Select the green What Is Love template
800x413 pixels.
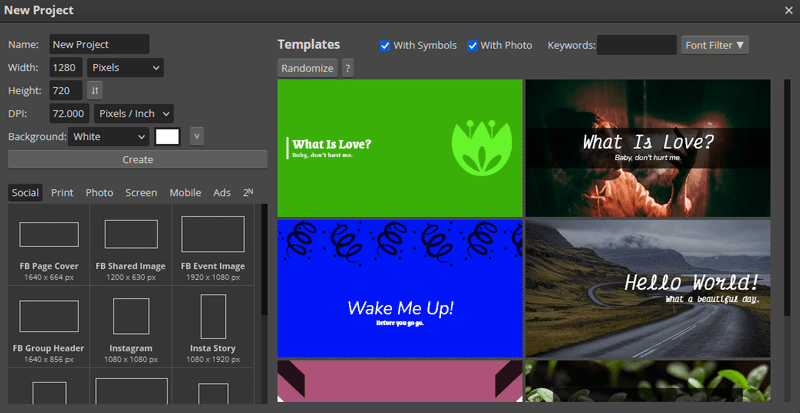coord(399,148)
